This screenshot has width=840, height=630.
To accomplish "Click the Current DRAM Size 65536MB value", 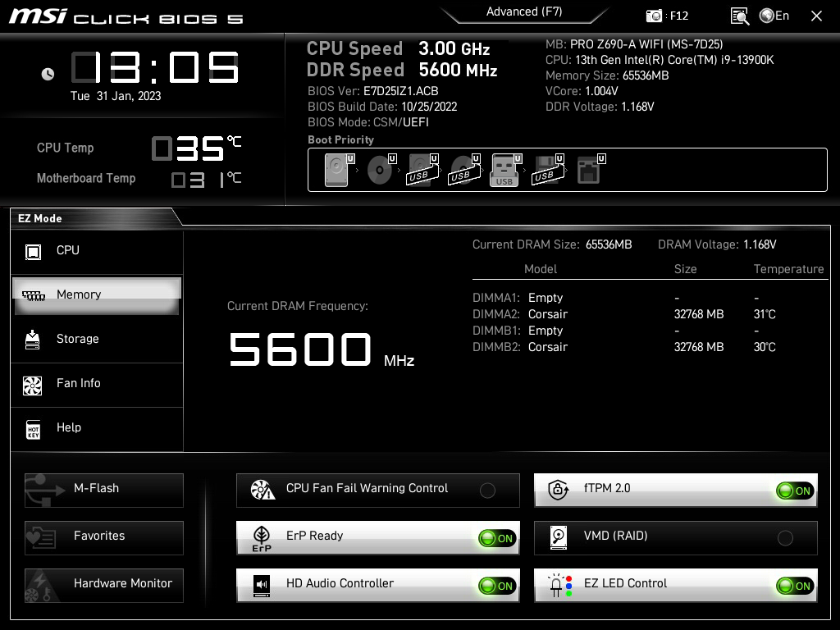I will (609, 244).
